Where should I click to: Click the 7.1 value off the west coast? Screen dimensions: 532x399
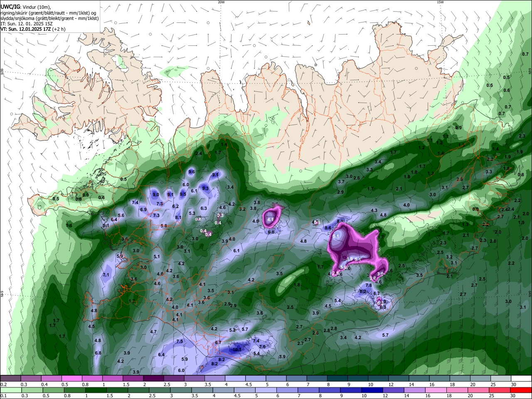point(106,275)
